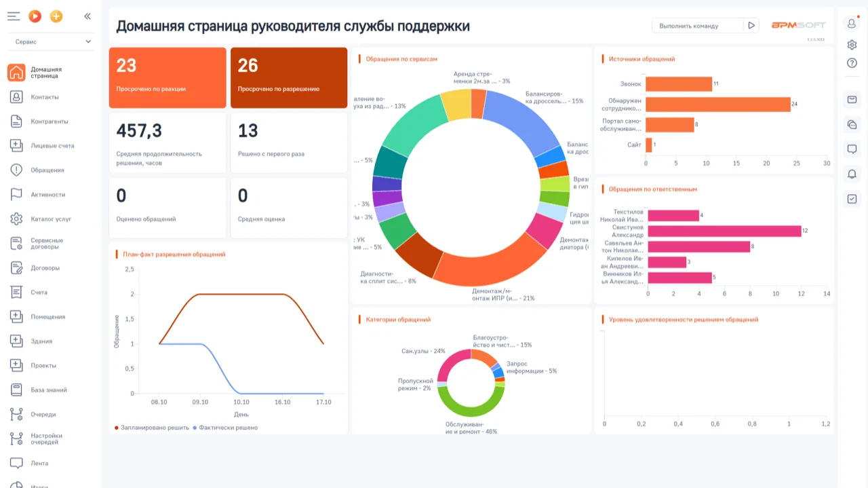Open the tasks checkmark panel icon

[x=852, y=200]
